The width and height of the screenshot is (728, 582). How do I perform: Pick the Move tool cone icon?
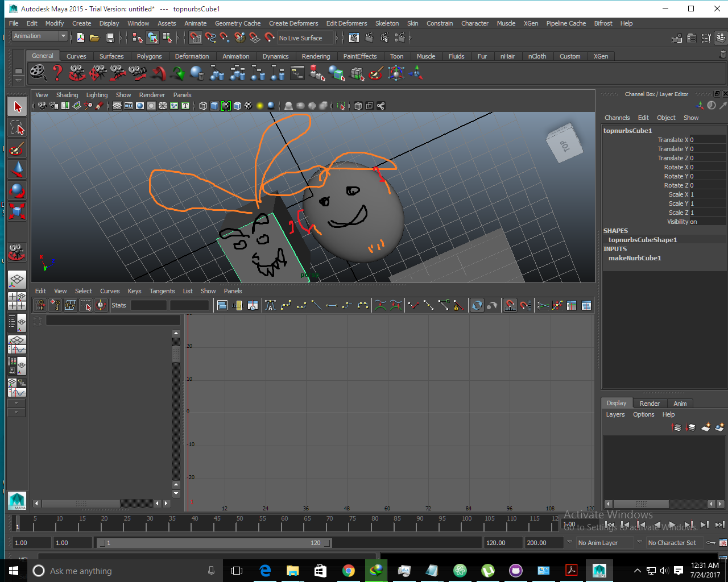[18, 169]
